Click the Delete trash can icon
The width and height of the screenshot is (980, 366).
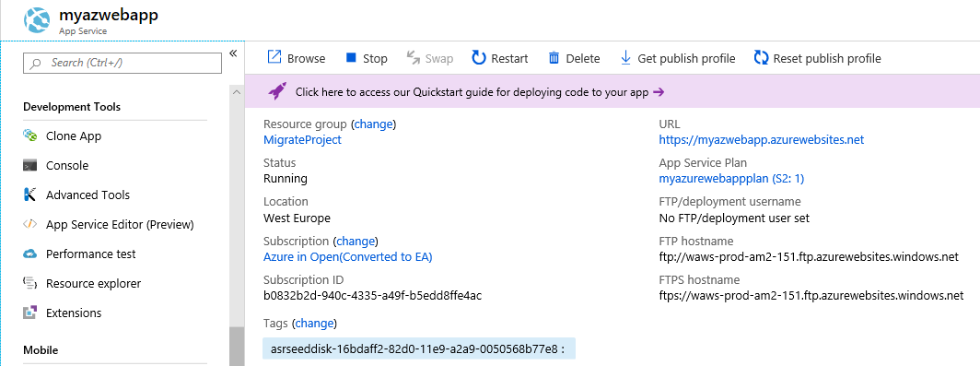[x=554, y=57]
